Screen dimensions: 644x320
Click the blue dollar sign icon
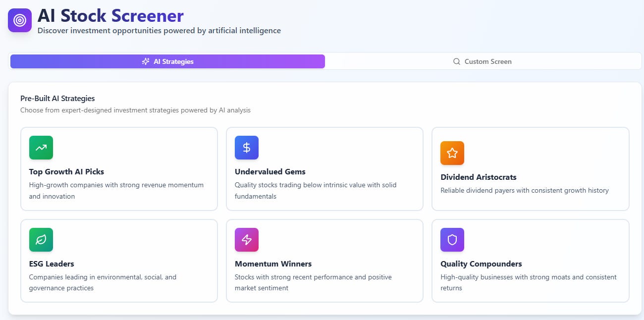pyautogui.click(x=247, y=148)
